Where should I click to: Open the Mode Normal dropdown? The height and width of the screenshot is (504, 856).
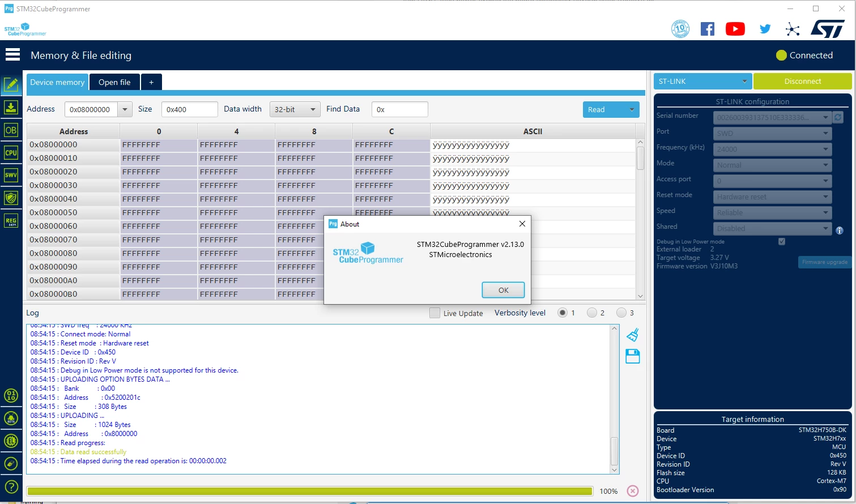pyautogui.click(x=772, y=165)
